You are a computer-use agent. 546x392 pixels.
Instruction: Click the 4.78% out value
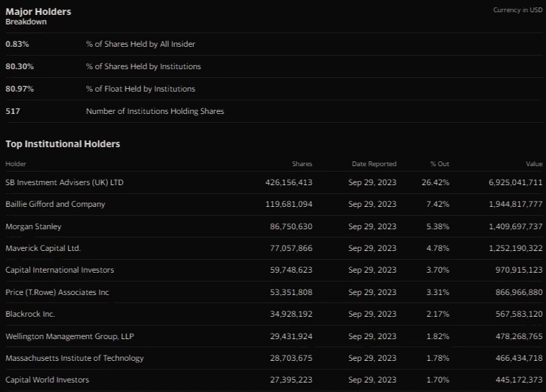click(437, 248)
